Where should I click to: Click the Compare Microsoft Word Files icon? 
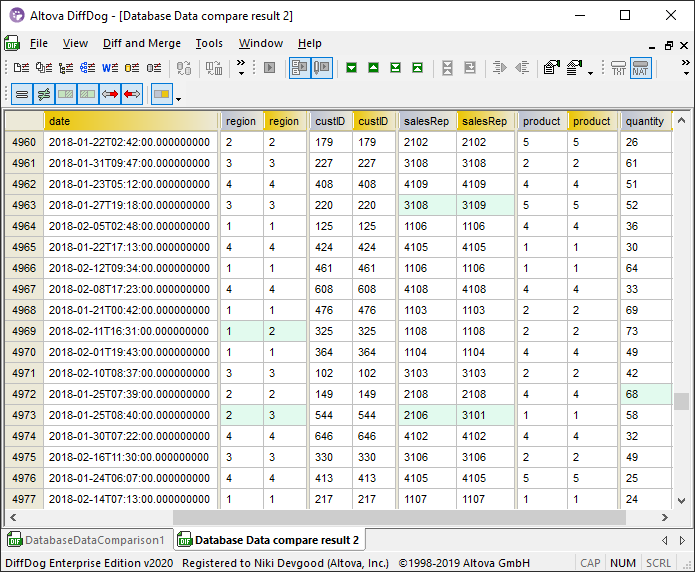point(110,68)
